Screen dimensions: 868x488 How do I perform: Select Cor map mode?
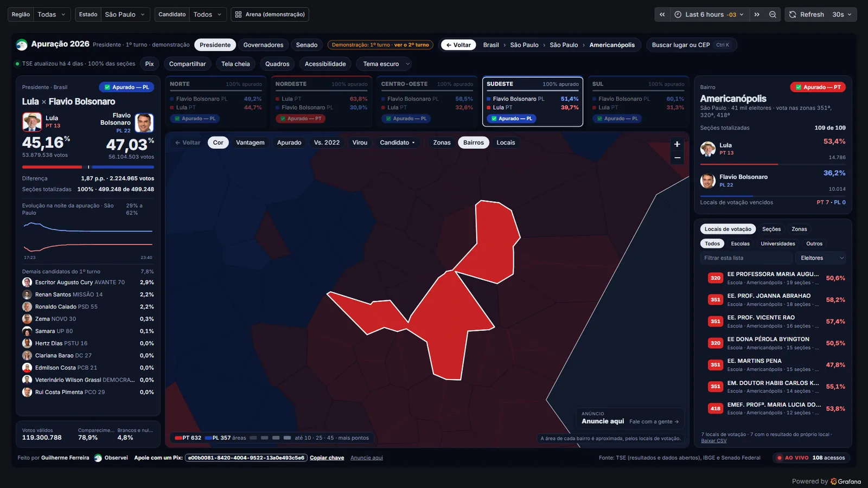[218, 143]
